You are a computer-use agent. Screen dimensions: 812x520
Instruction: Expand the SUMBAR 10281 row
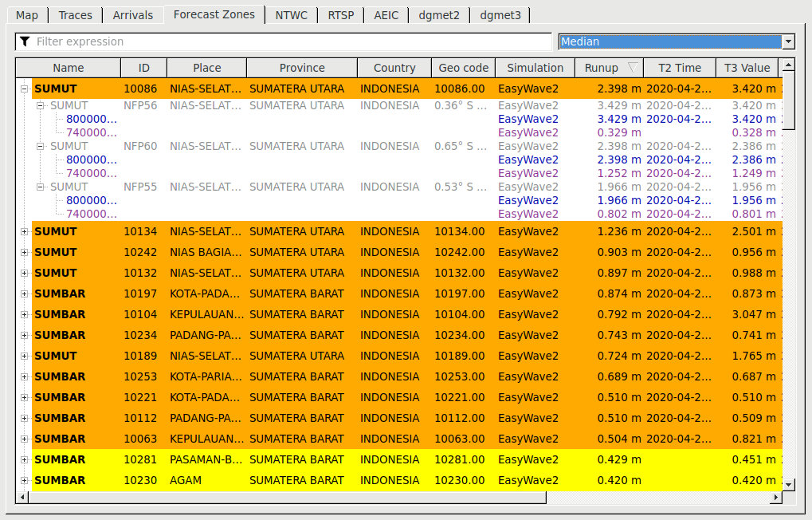click(25, 460)
